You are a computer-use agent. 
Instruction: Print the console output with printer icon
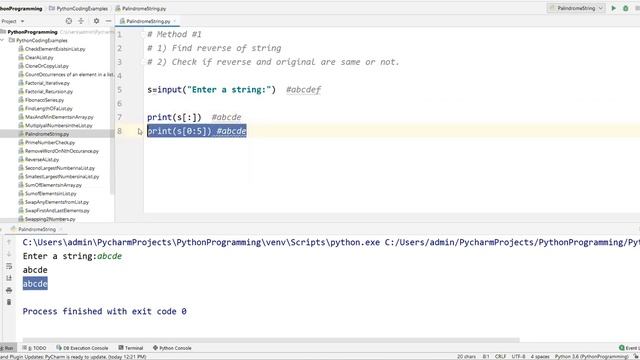(x=9, y=290)
